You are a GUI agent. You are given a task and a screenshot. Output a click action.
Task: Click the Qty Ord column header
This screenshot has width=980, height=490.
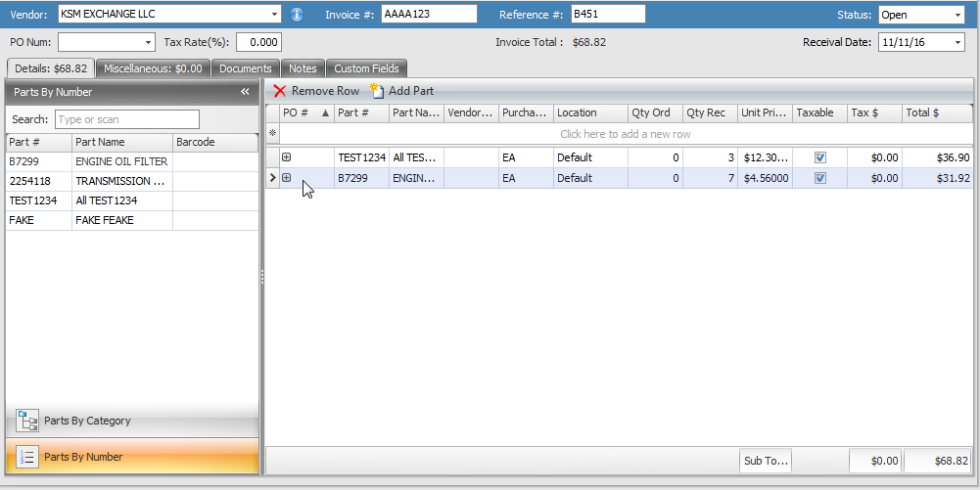655,113
